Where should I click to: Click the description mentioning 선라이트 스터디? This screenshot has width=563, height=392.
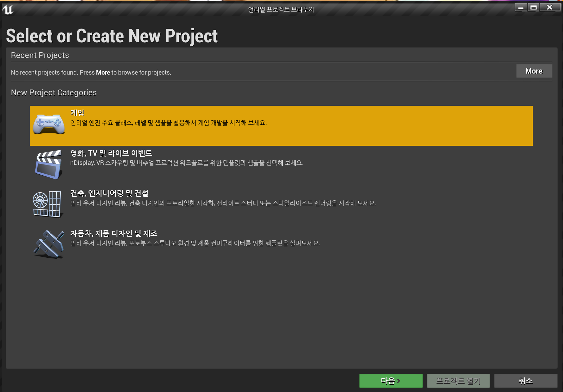point(223,203)
